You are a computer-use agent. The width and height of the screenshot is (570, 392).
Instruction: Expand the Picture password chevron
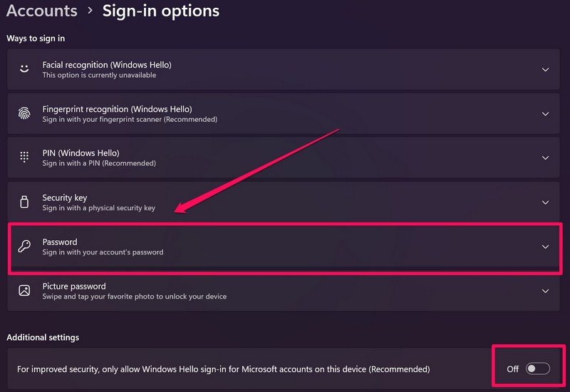[x=545, y=291]
